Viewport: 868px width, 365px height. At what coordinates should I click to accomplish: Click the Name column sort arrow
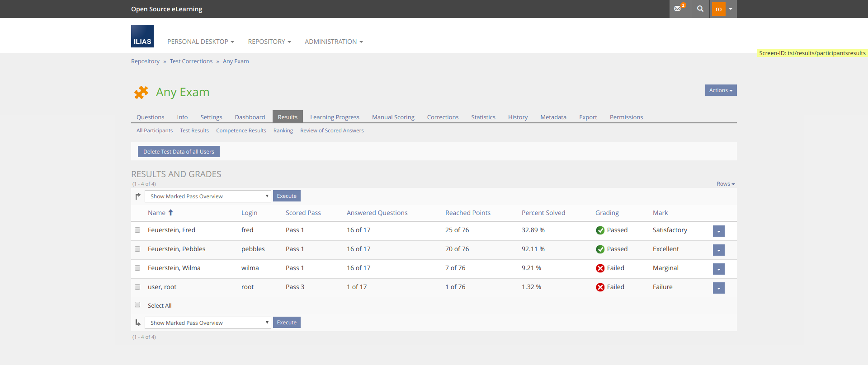(171, 212)
